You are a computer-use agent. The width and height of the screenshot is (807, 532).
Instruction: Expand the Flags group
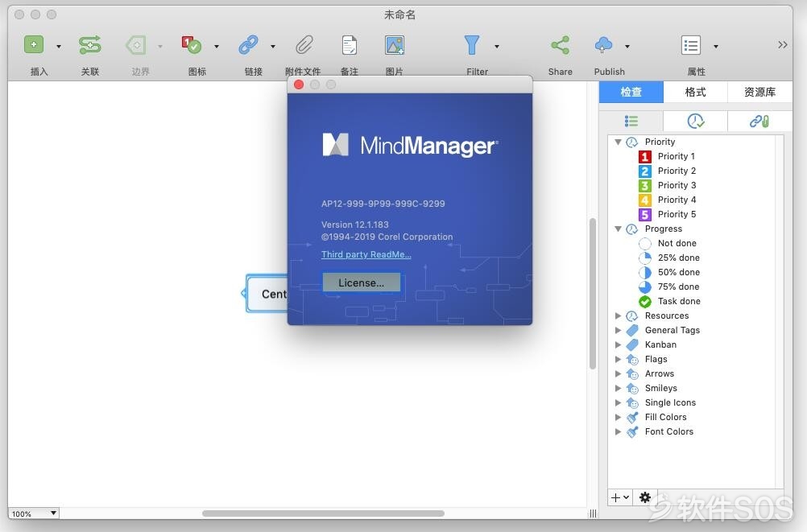click(x=618, y=359)
